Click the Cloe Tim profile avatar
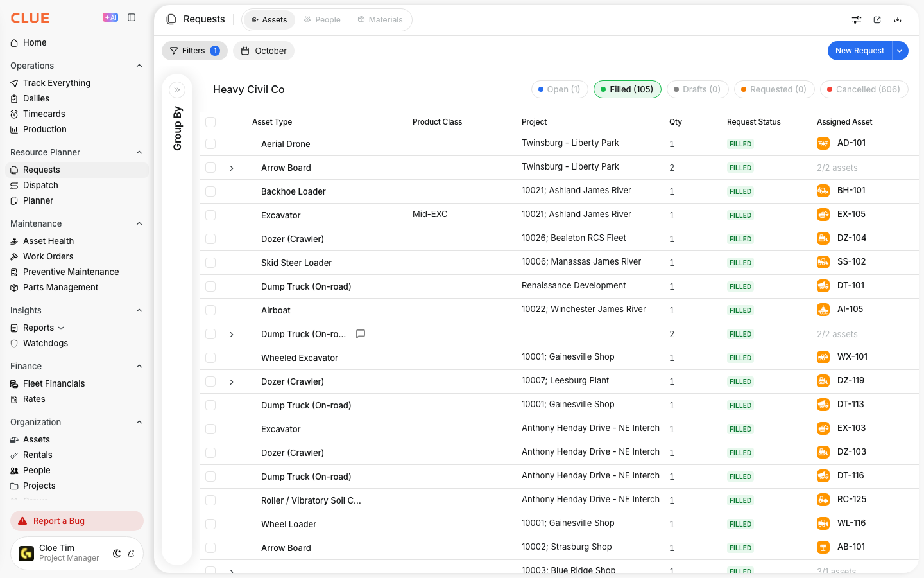The image size is (924, 578). [x=26, y=554]
